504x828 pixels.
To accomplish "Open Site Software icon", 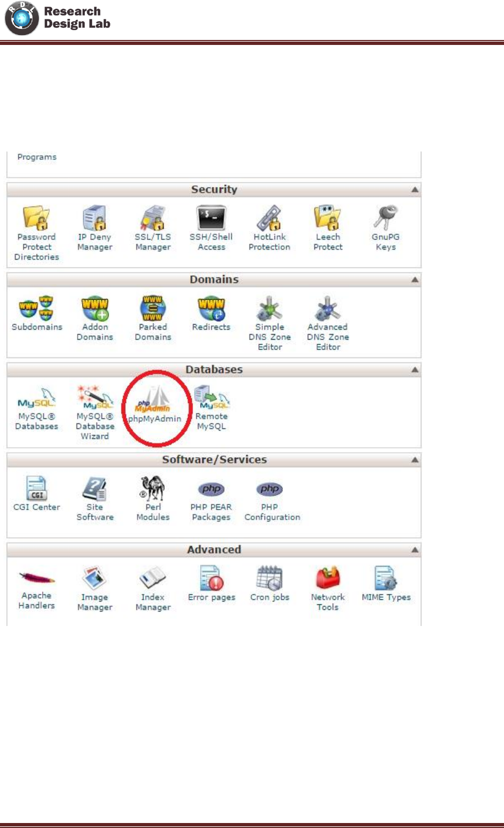I will (95, 488).
